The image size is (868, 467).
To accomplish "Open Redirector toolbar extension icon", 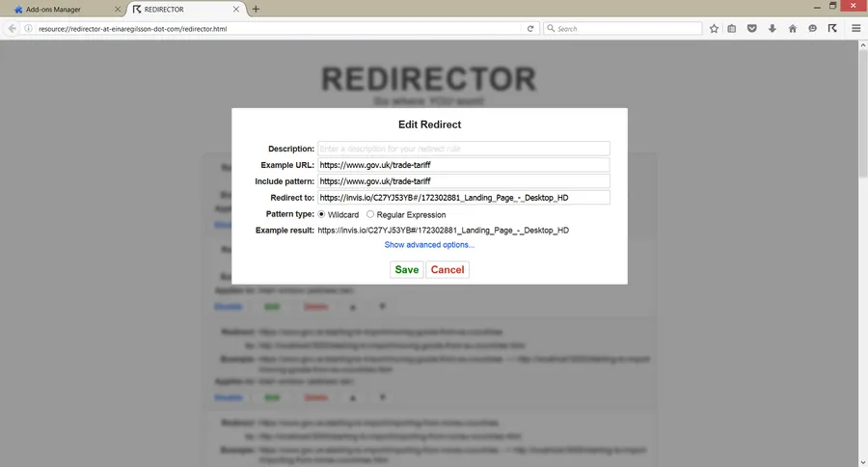I will 832,28.
